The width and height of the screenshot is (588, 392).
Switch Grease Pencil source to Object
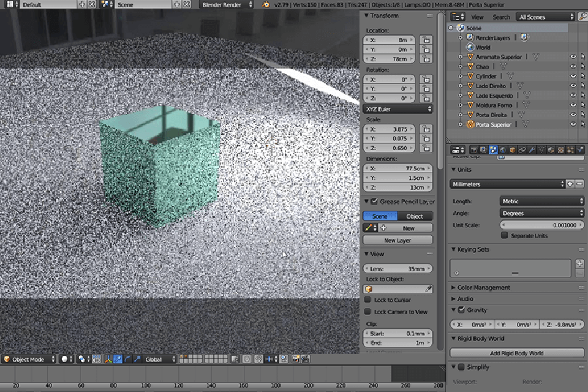(415, 216)
